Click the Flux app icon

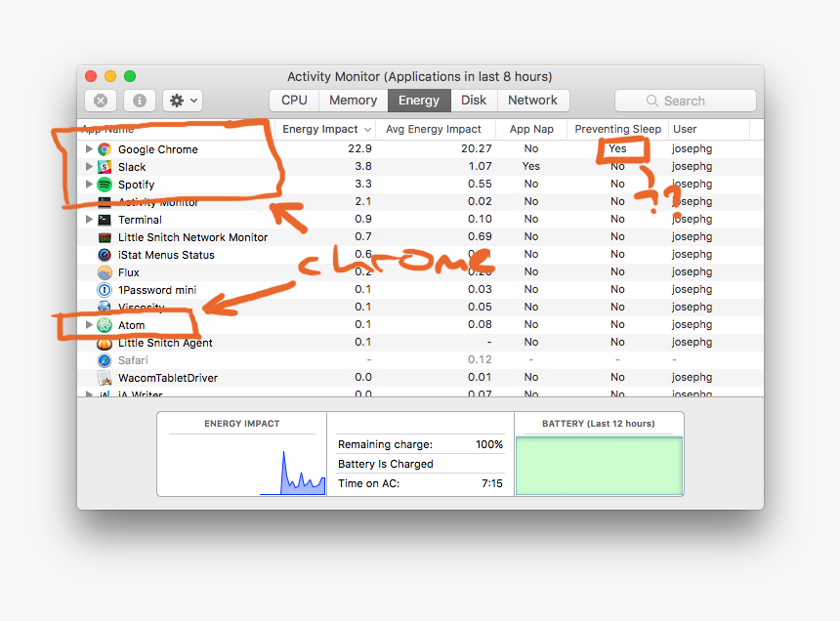(x=105, y=272)
